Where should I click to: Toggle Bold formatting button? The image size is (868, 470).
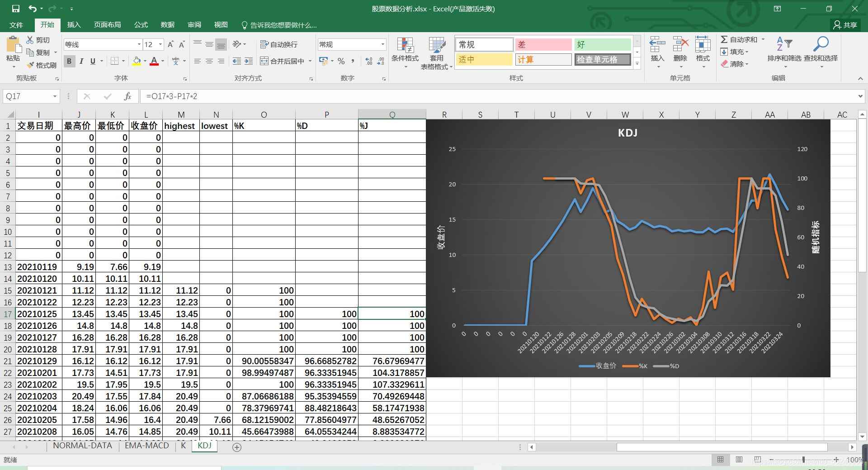tap(69, 61)
